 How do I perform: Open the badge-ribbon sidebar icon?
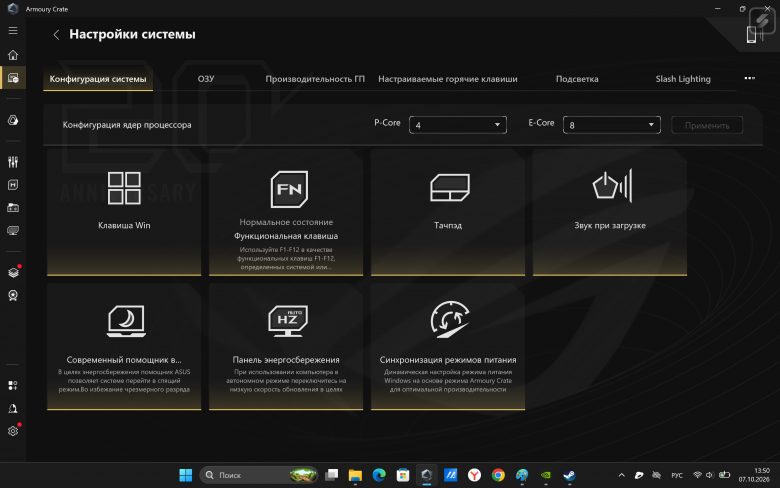pyautogui.click(x=13, y=295)
